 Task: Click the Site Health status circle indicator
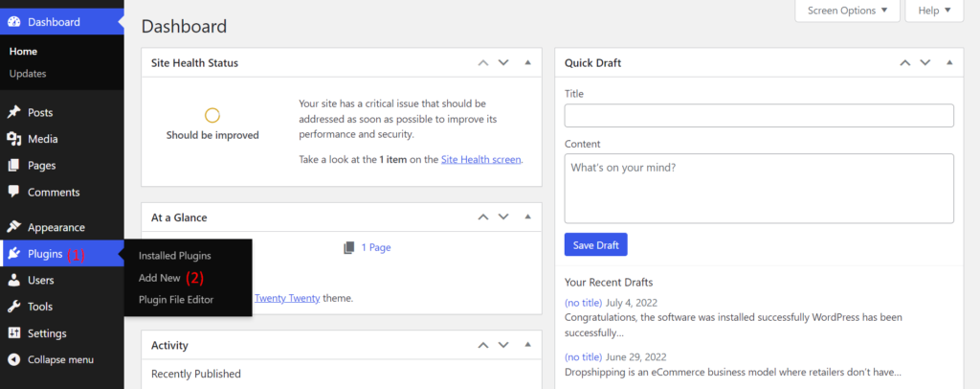point(212,115)
